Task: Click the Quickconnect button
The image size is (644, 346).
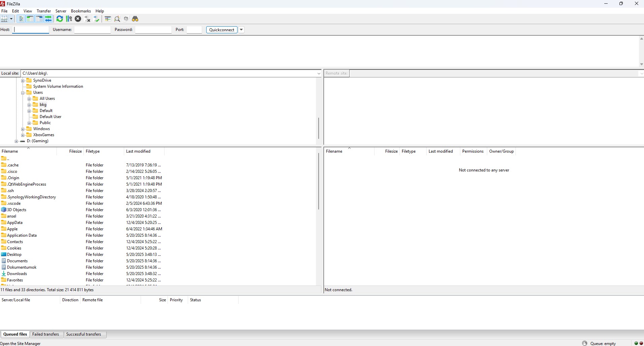Action: (x=222, y=30)
